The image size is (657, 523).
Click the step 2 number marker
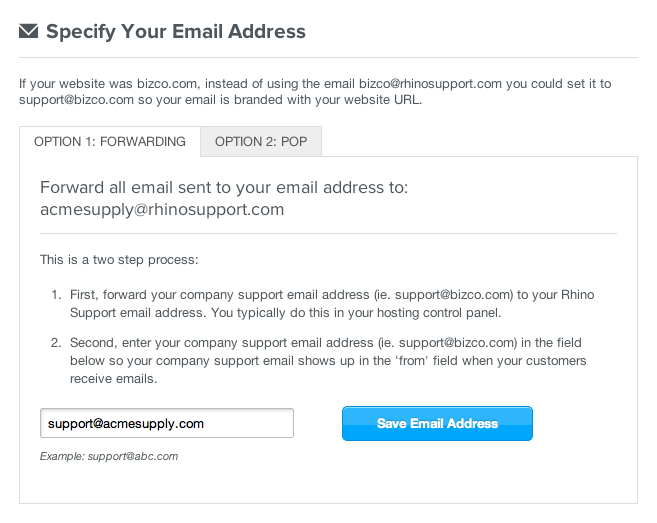[57, 343]
